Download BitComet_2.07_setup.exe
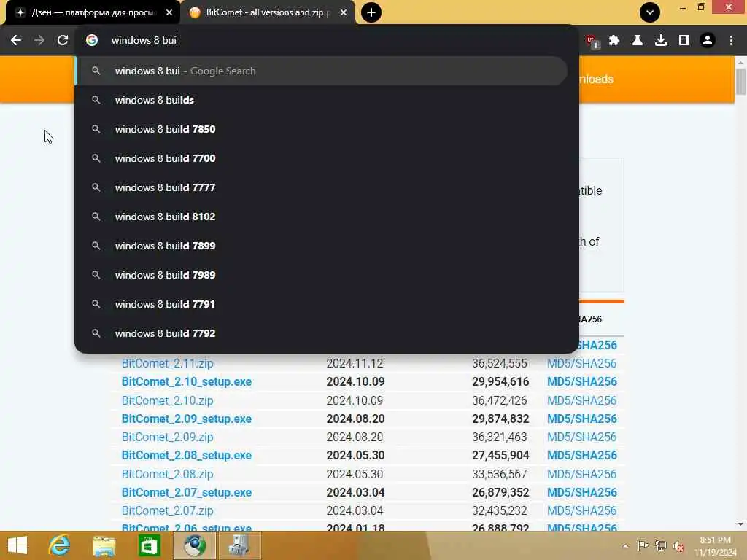The height and width of the screenshot is (560, 747). pos(186,493)
